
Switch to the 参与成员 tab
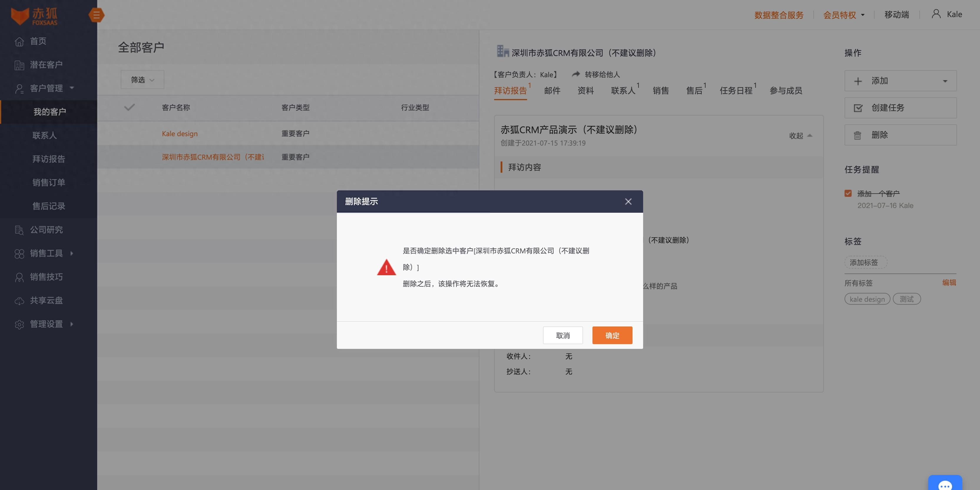786,91
